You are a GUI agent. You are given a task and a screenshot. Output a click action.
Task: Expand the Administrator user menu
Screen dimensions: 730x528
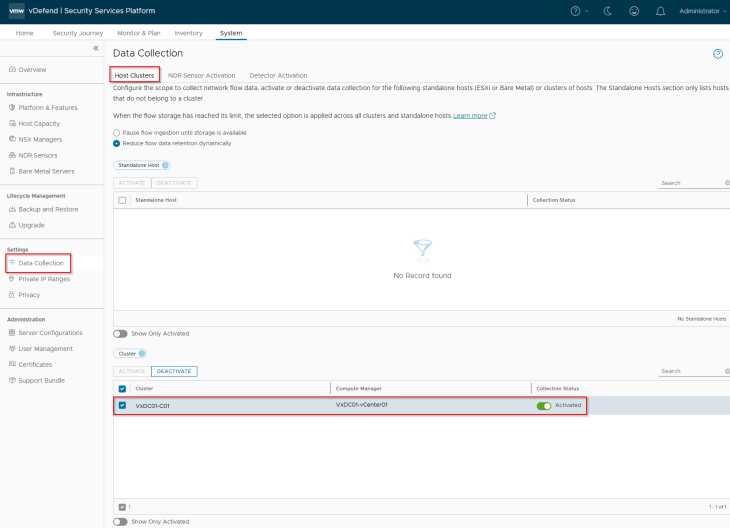(701, 11)
